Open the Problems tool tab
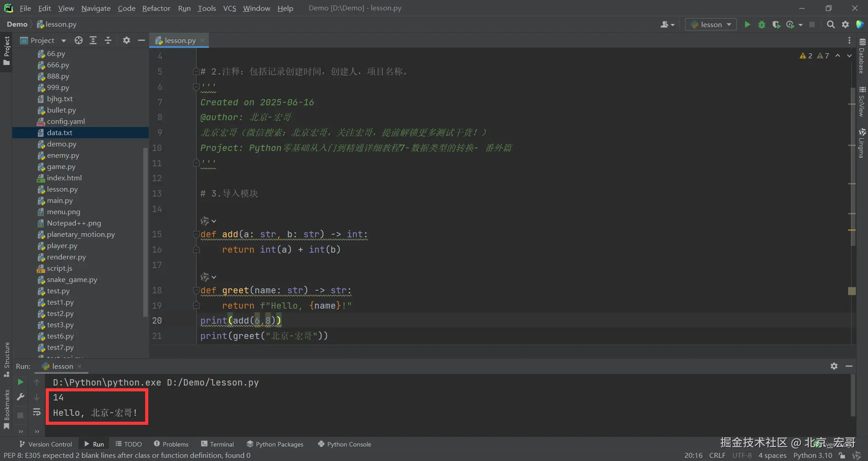Screen dimensions: 868x461 coord(171,444)
